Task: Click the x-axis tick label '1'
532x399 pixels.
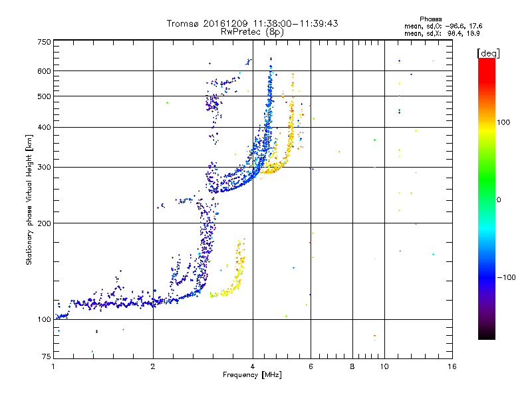Action: coord(53,366)
